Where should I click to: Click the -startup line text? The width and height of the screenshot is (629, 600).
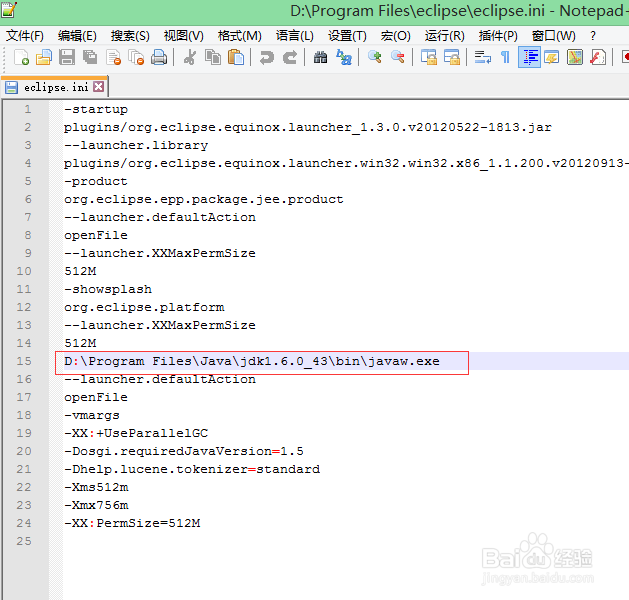click(96, 109)
